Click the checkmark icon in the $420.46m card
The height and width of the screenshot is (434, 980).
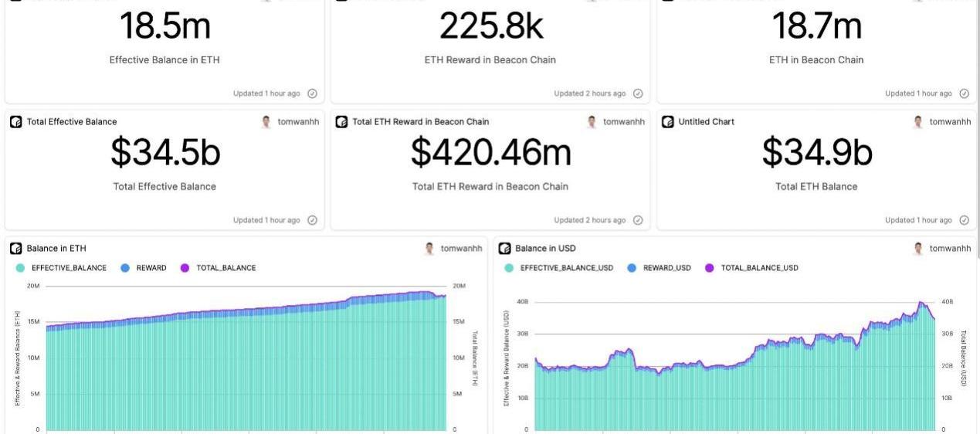(638, 220)
